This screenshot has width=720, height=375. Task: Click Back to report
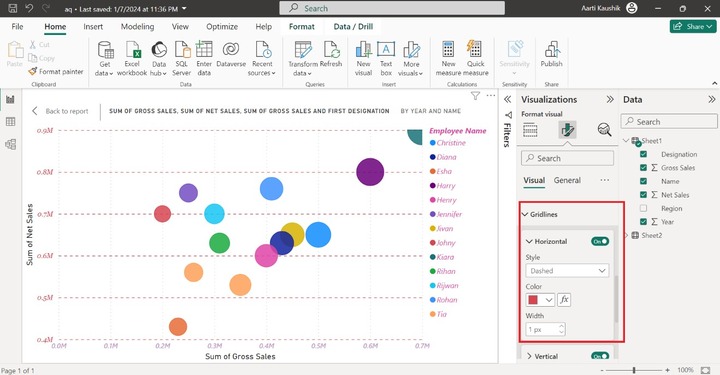pos(60,111)
